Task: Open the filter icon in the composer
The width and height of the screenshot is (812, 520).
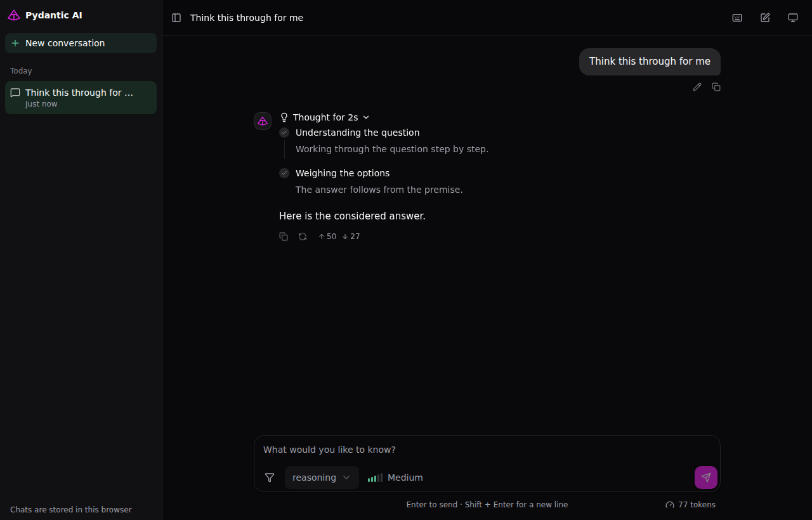Action: [x=270, y=478]
